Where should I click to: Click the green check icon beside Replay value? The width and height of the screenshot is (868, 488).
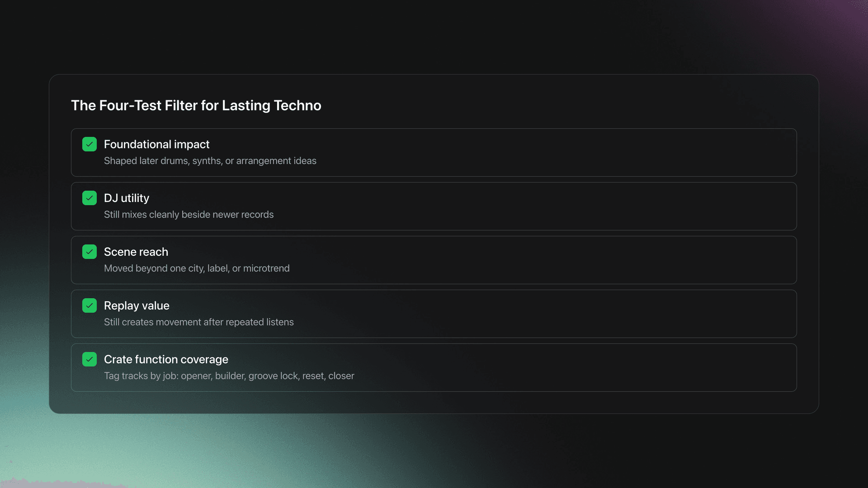coord(89,305)
